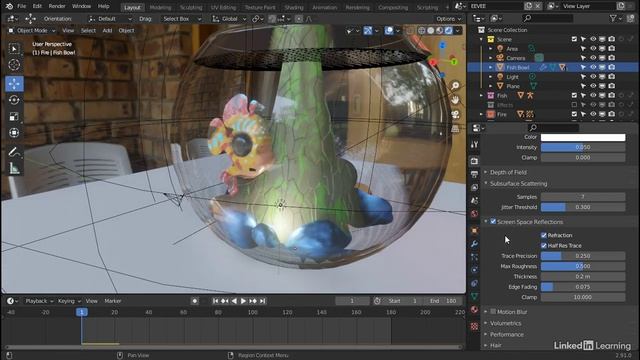This screenshot has height=360, width=640.
Task: Open the File menu
Action: click(x=21, y=7)
